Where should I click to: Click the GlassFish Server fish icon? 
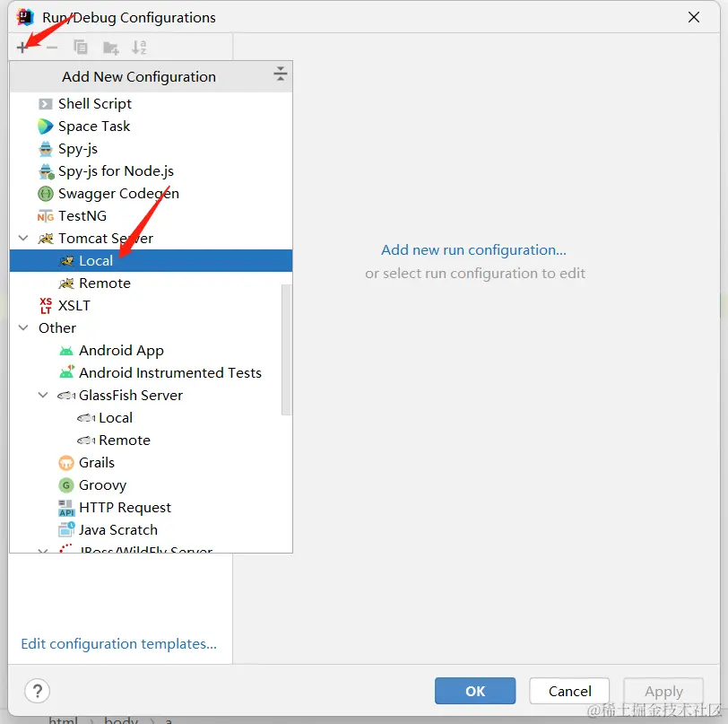click(x=66, y=396)
